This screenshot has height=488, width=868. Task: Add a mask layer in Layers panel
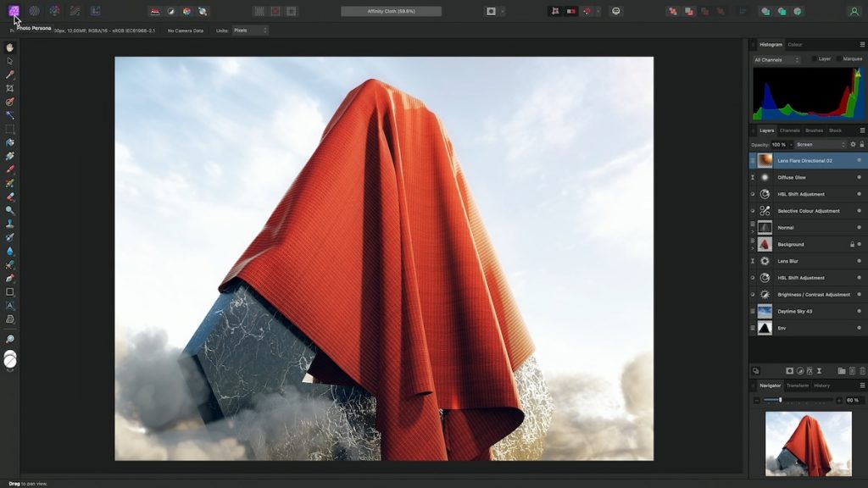point(789,371)
